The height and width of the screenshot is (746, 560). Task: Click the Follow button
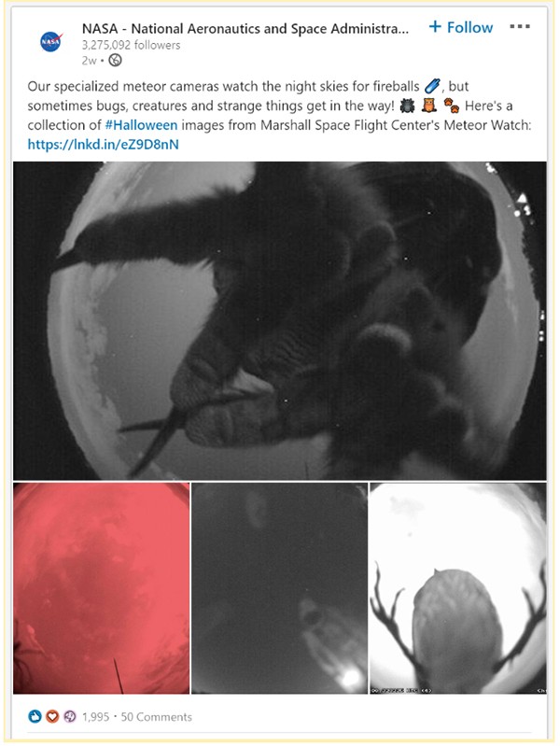[460, 27]
